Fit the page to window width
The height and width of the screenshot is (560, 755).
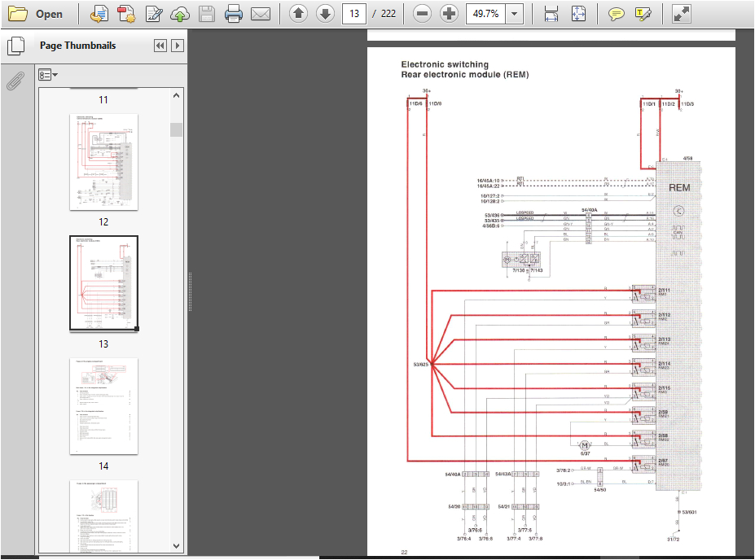click(552, 14)
